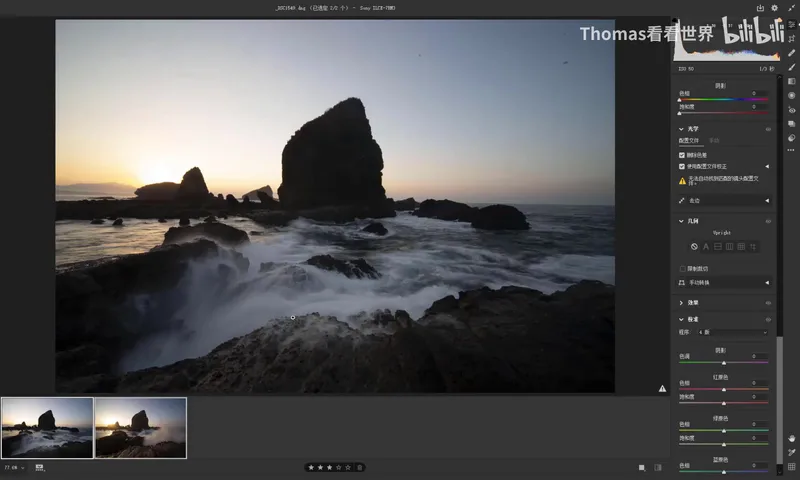Open the Camera Raw preferences gear
The image size is (800, 480).
click(x=774, y=8)
